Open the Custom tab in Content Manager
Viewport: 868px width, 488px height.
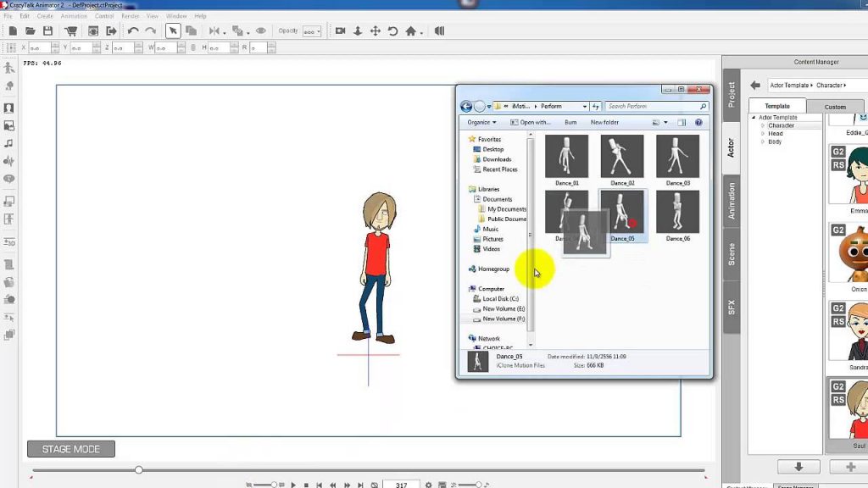tap(835, 107)
